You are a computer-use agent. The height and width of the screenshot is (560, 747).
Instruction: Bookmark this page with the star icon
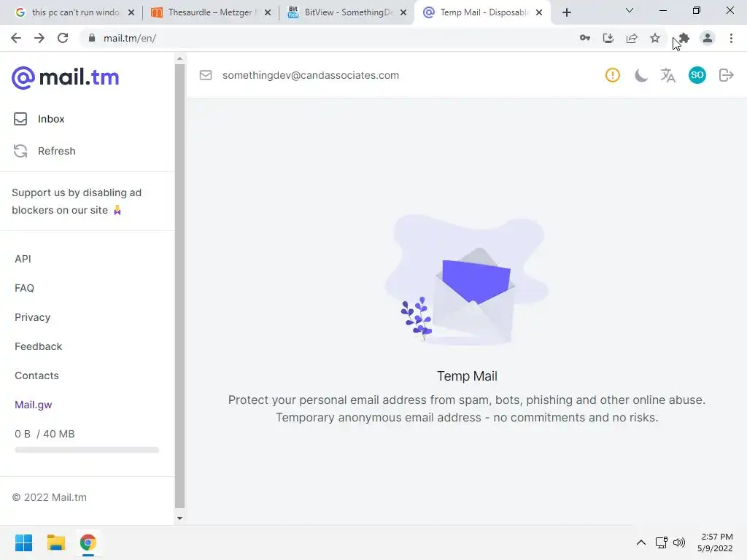(x=655, y=38)
